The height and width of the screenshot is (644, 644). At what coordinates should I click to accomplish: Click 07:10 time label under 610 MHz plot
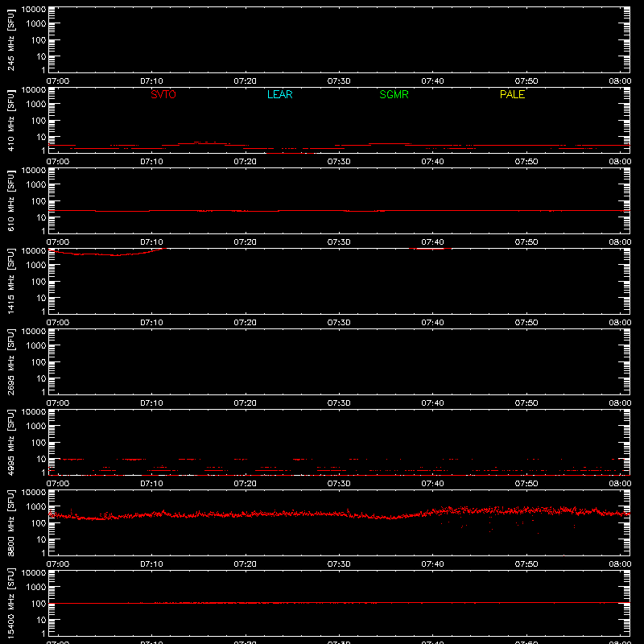pos(151,242)
